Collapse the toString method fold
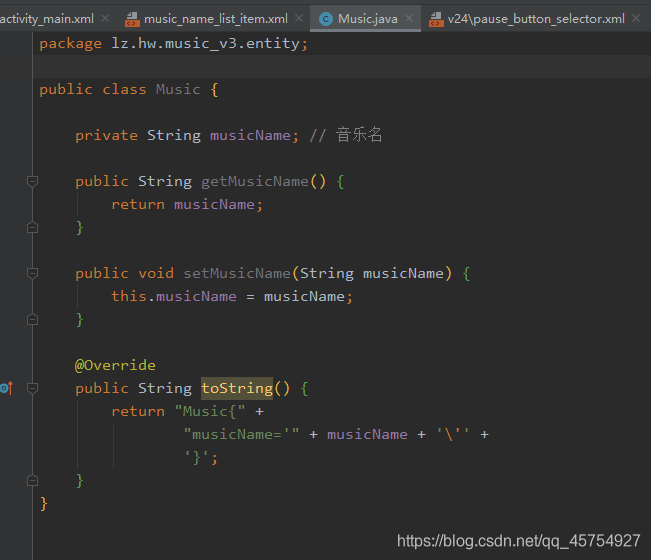The image size is (651, 560). coord(32,389)
